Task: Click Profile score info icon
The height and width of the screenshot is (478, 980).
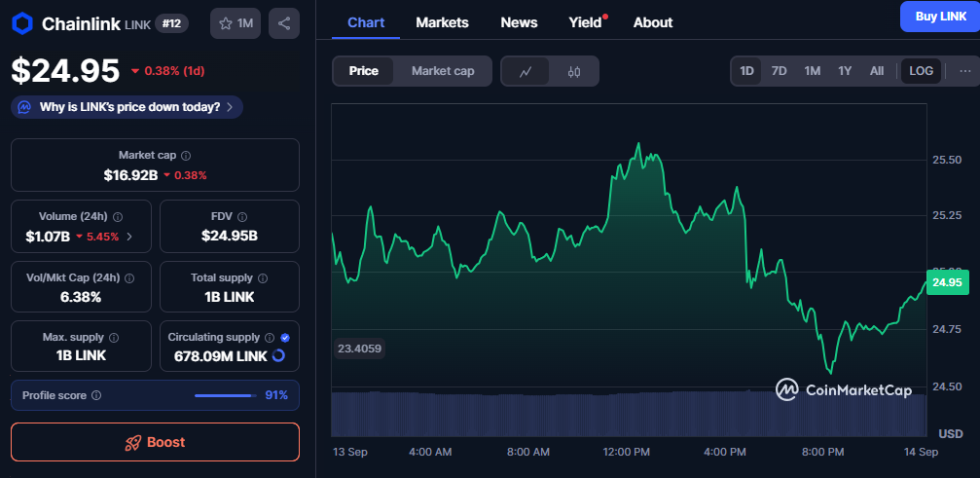Action: tap(96, 395)
